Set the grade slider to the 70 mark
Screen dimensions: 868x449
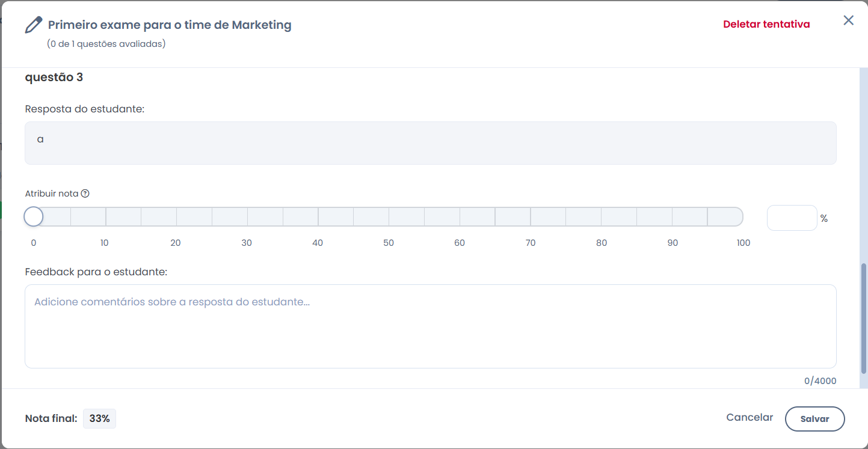point(531,216)
